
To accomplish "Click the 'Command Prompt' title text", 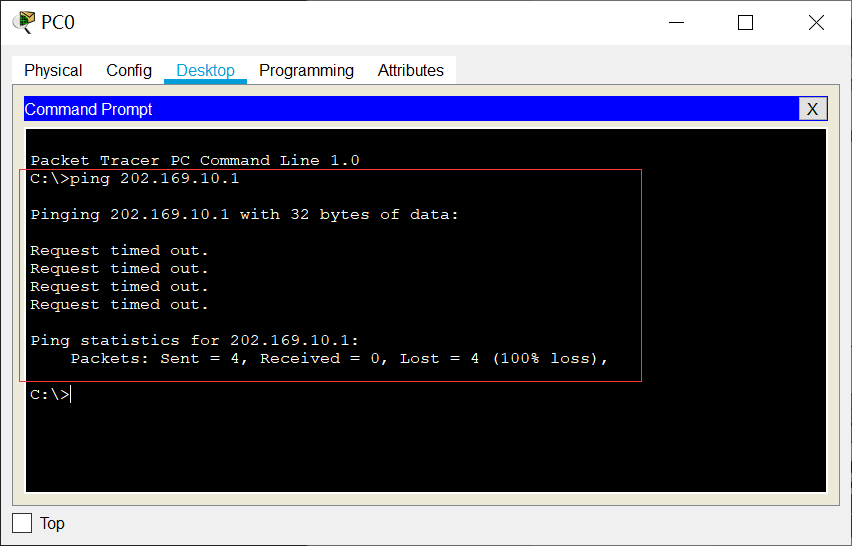I will click(89, 109).
